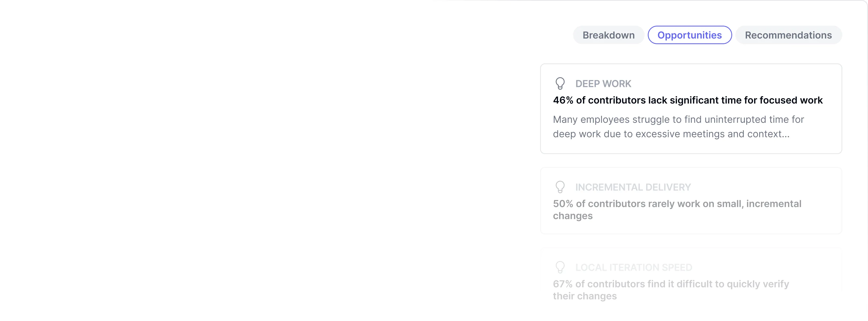Image resolution: width=868 pixels, height=321 pixels.
Task: Click the INCREMENTAL DELIVERY category label
Action: coord(633,188)
